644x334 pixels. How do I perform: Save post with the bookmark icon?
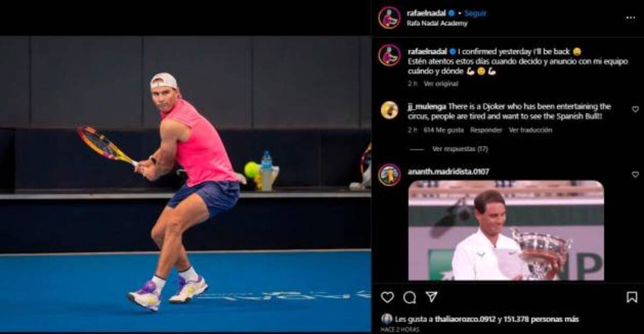click(632, 297)
